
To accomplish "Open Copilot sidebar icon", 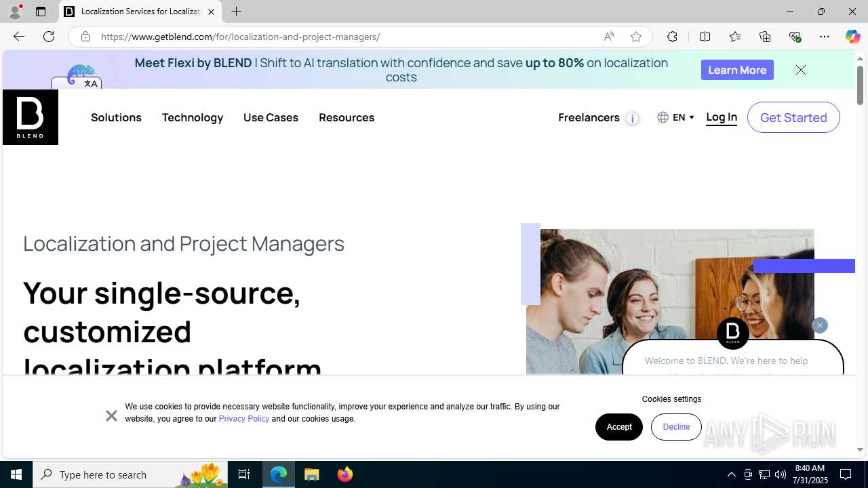I will 852,37.
